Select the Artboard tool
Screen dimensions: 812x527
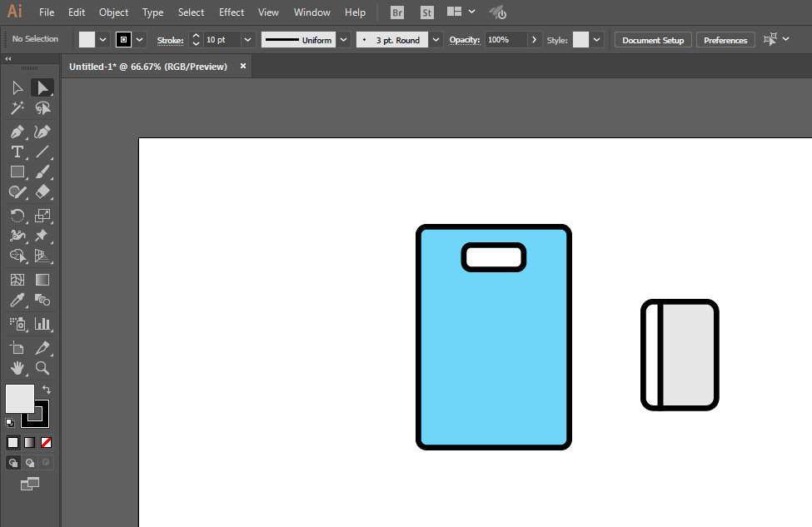pyautogui.click(x=17, y=348)
